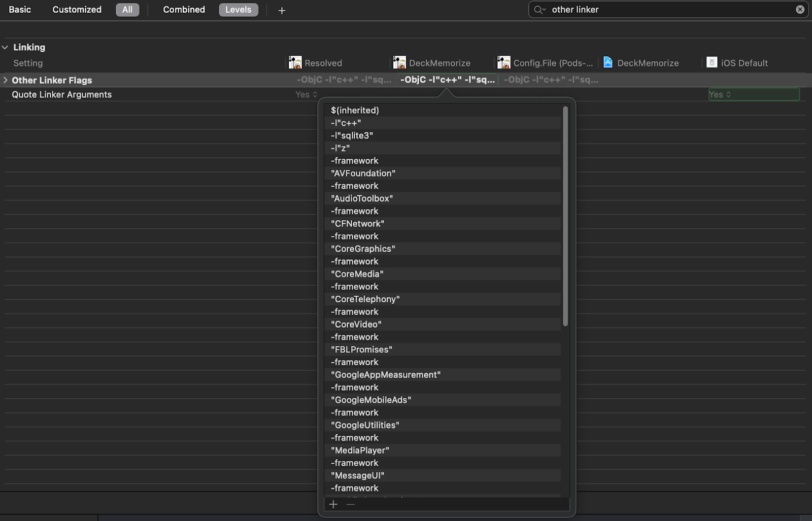Collapse the Linking section
812x521 pixels.
5,47
